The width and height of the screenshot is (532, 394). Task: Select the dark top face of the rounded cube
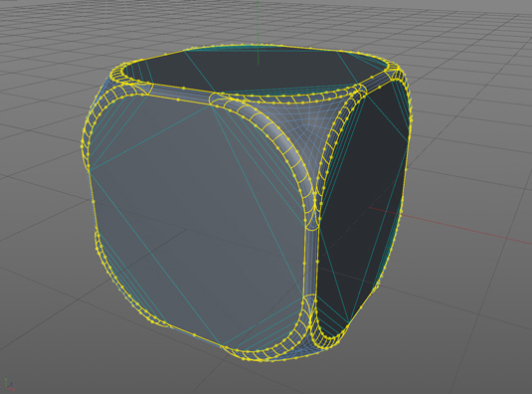click(x=257, y=72)
